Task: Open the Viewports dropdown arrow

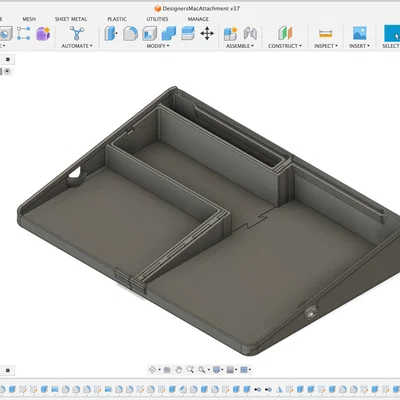Action: pos(250,370)
